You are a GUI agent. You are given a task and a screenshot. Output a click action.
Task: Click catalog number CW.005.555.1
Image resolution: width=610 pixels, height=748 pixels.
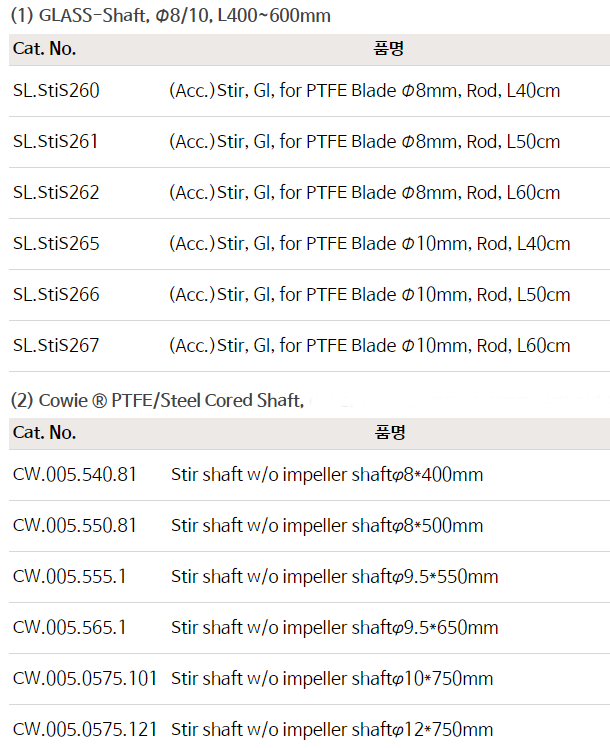[70, 577]
